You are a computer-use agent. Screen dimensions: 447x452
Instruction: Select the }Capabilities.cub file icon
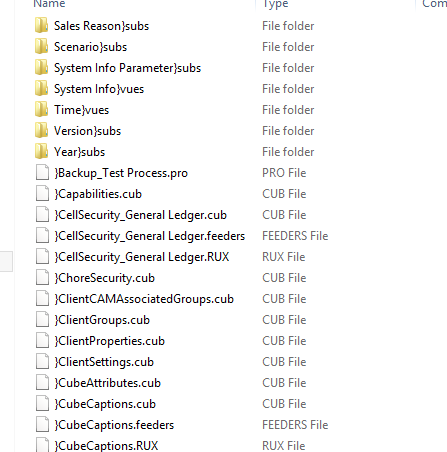[42, 194]
